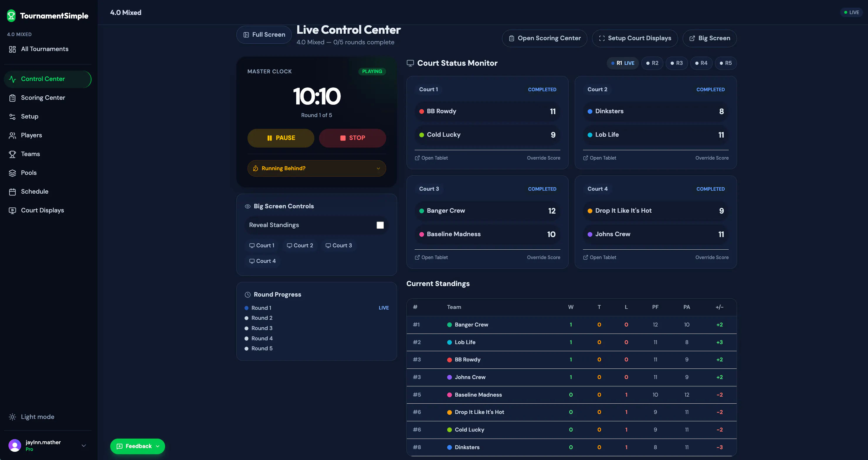Click the Open Tablet icon for Court 4
The image size is (868, 460).
(586, 257)
